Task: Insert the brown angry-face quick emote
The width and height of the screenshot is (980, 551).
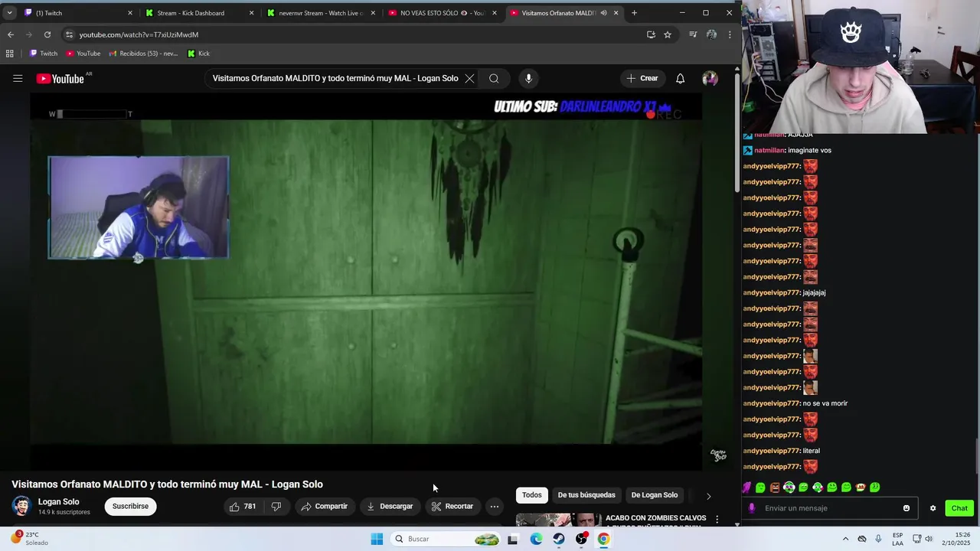Action: tap(775, 487)
